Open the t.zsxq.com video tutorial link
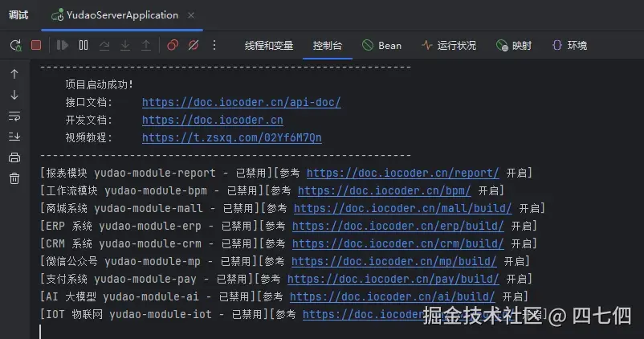 [x=231, y=137]
